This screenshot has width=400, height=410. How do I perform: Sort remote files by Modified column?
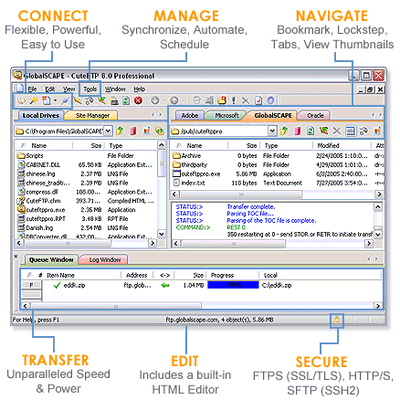[x=342, y=145]
